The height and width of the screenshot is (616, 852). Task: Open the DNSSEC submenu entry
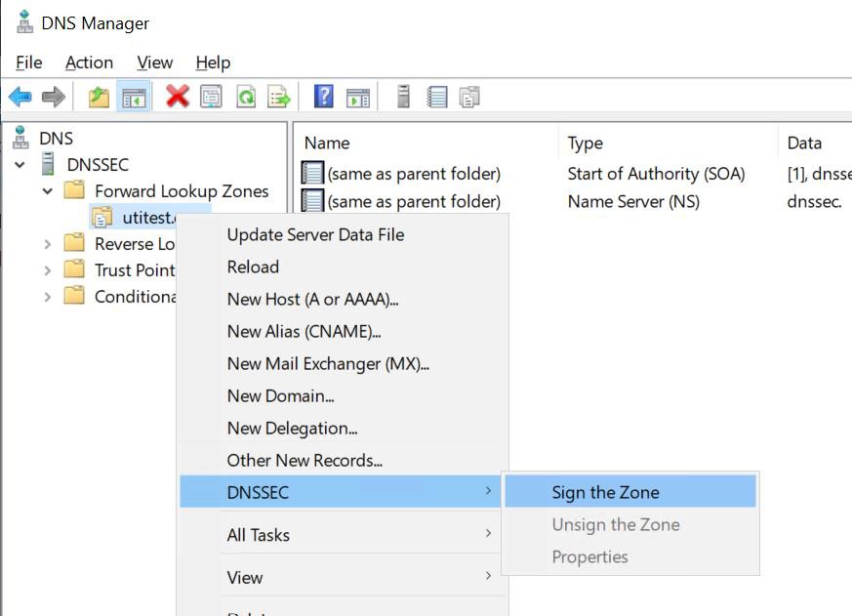pos(341,491)
